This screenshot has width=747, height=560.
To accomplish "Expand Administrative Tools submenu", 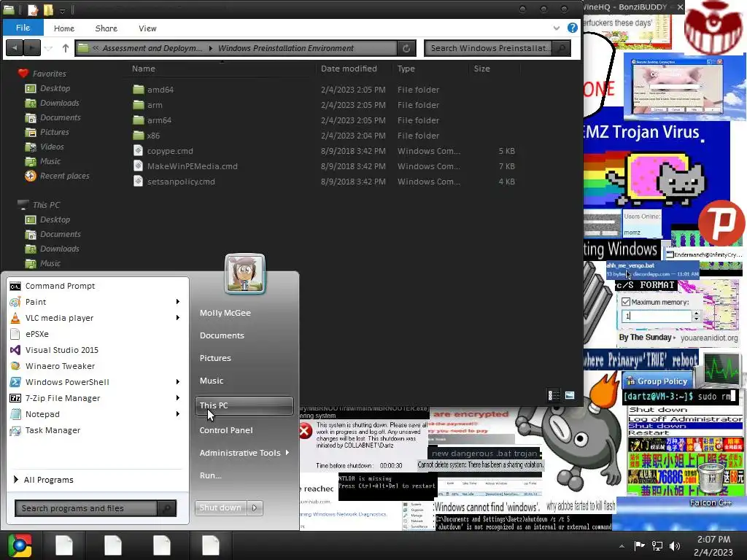I will pyautogui.click(x=287, y=453).
